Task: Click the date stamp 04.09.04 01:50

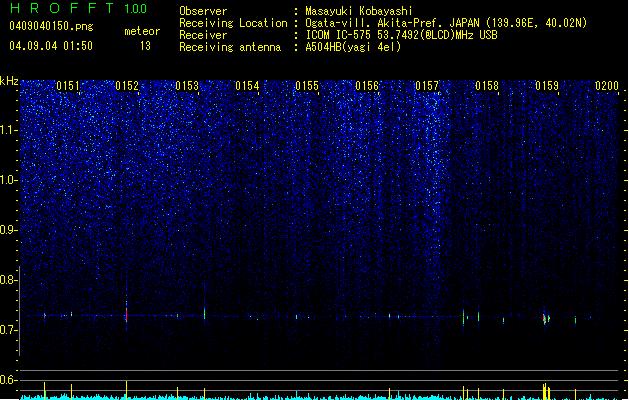Action: point(51,46)
